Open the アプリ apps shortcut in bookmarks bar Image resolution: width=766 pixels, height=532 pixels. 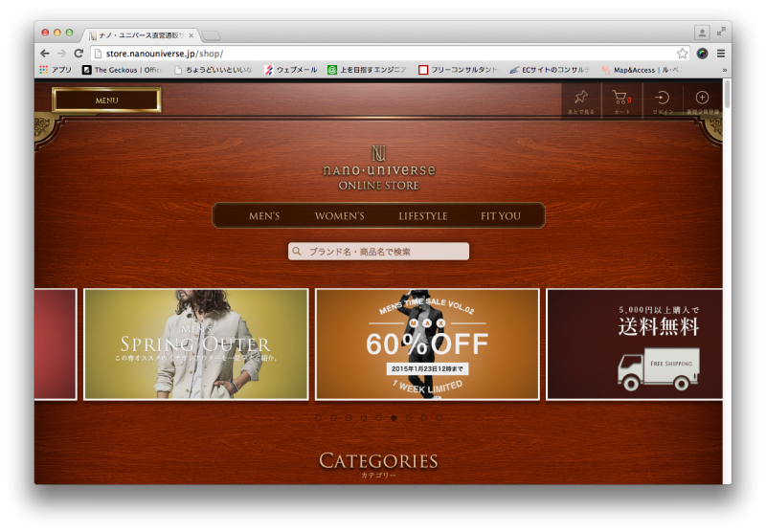point(55,70)
